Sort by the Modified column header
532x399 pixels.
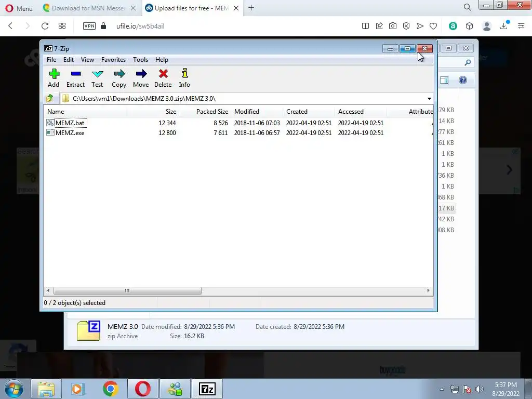[x=257, y=112]
